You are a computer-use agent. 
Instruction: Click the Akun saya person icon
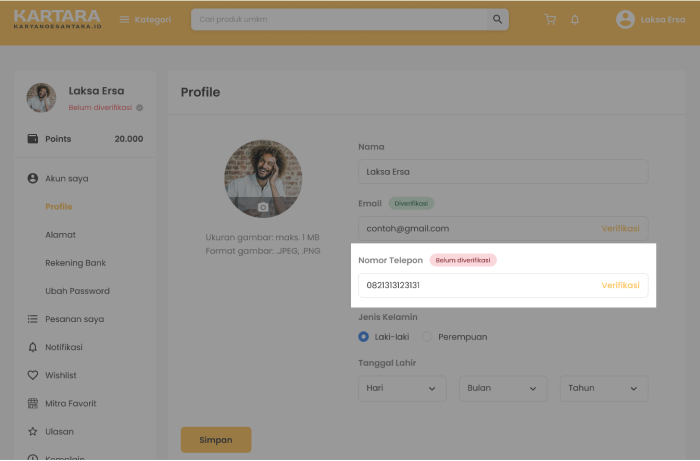33,179
